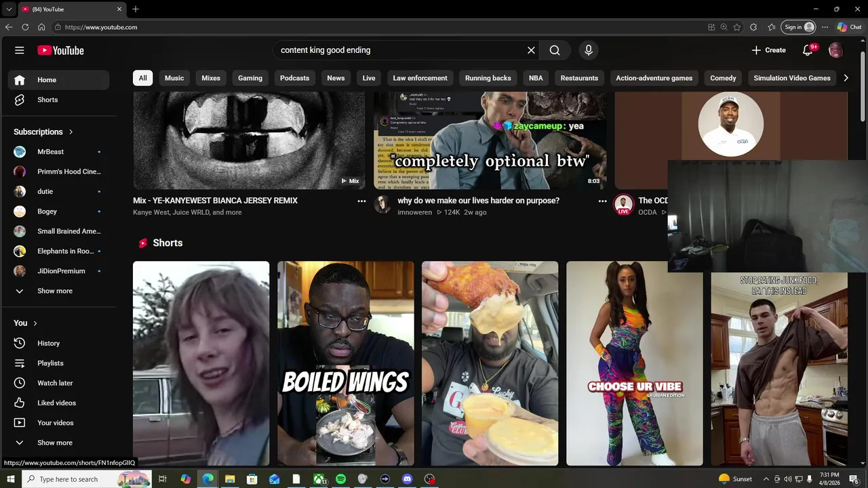Viewport: 868px width, 488px height.
Task: Select the Simulation Video Games chip
Action: (792, 78)
